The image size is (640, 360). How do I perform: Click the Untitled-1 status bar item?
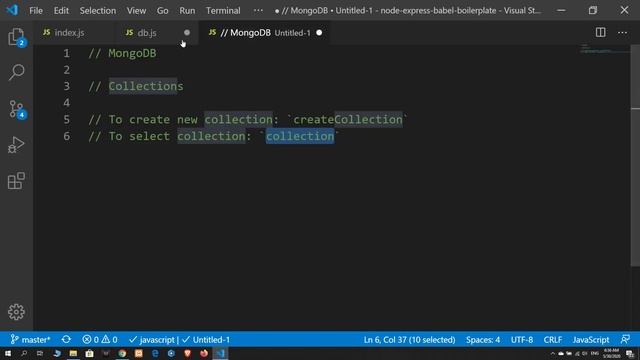[206, 340]
